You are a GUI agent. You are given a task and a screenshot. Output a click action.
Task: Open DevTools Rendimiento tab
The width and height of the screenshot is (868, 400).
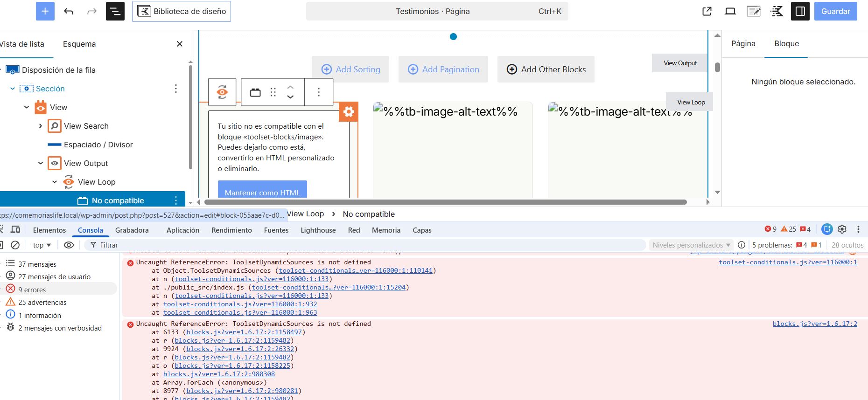click(x=231, y=230)
